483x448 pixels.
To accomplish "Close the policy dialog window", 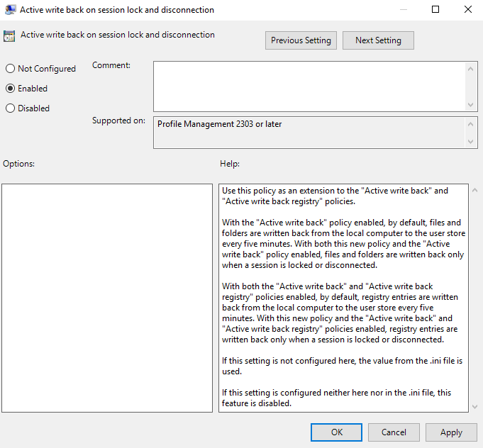I will pyautogui.click(x=467, y=10).
